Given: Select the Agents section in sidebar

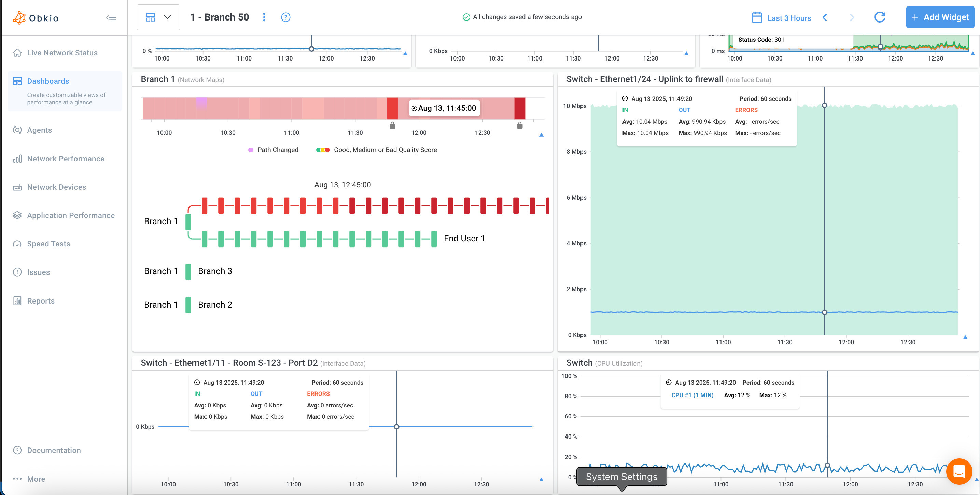Looking at the screenshot, I should pos(39,130).
